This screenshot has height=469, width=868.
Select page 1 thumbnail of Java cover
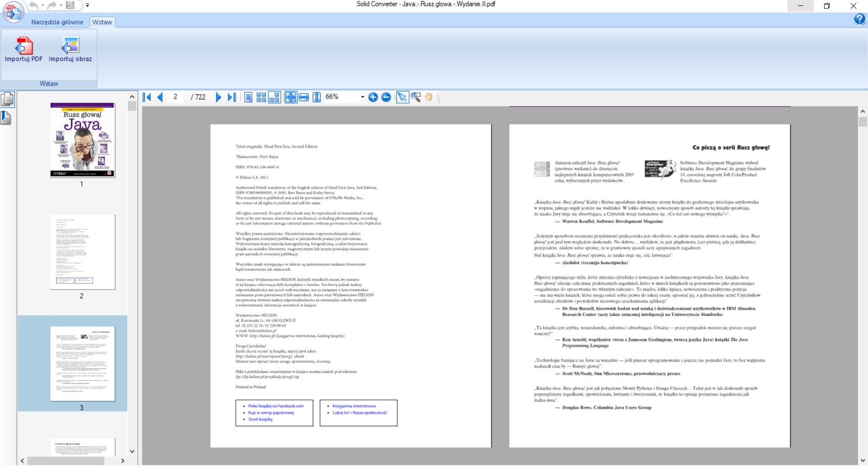coord(83,140)
